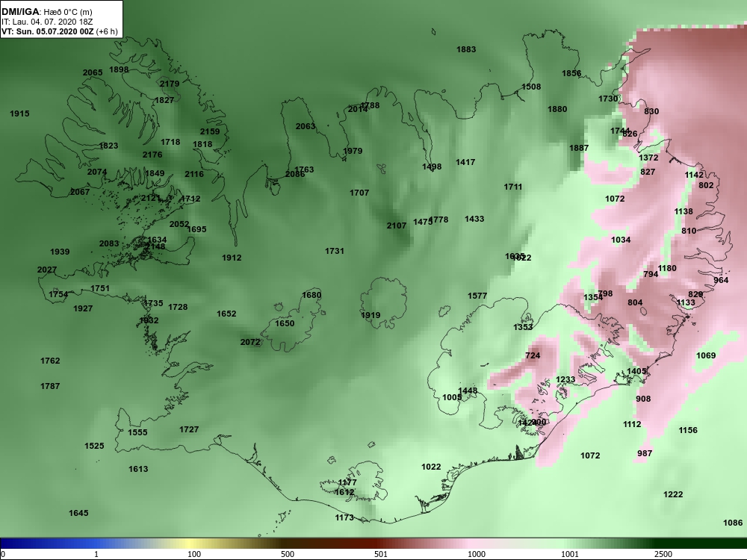Click the 1000 label on the color scale
This screenshot has width=747, height=560.
coord(477,554)
